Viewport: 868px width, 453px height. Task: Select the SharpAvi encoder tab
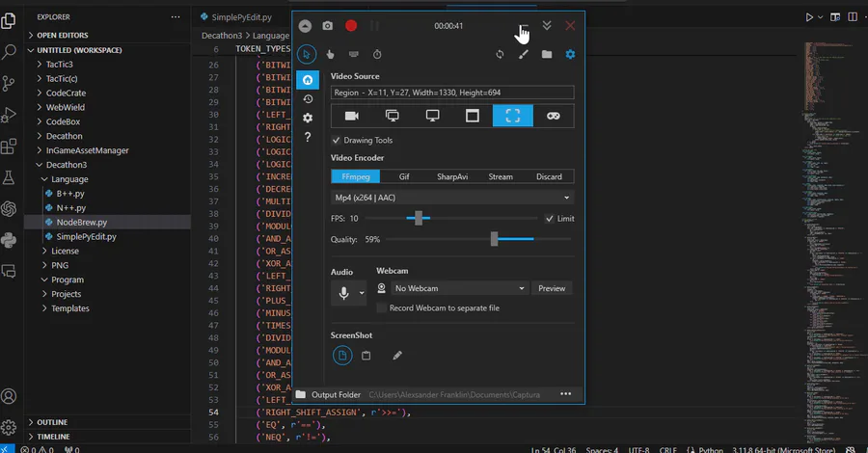(452, 176)
